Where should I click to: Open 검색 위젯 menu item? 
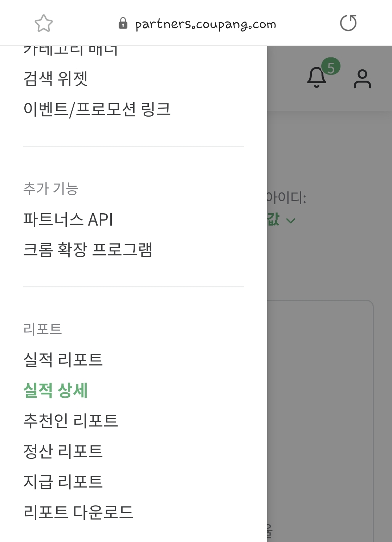point(55,78)
